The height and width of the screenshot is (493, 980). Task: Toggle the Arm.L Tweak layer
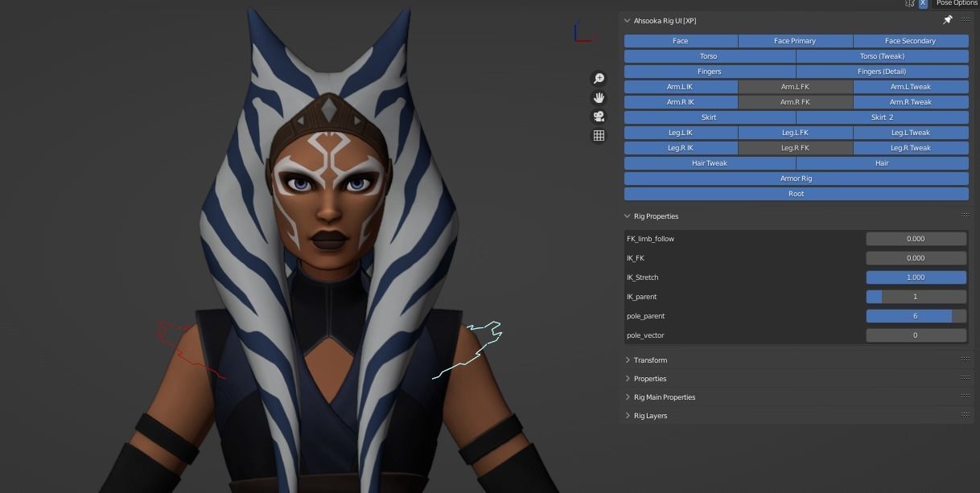911,87
